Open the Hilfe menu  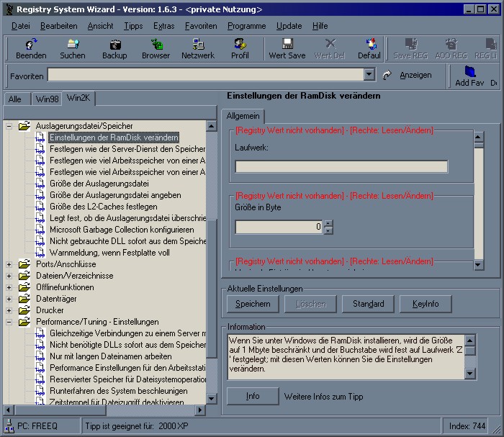click(x=320, y=26)
